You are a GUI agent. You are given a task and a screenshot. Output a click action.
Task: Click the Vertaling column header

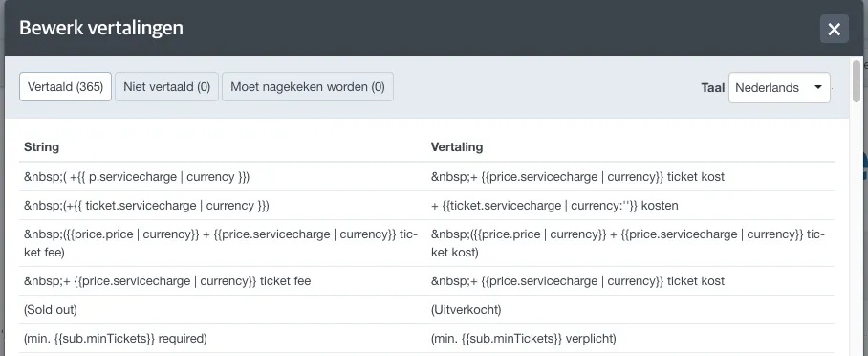pos(457,147)
